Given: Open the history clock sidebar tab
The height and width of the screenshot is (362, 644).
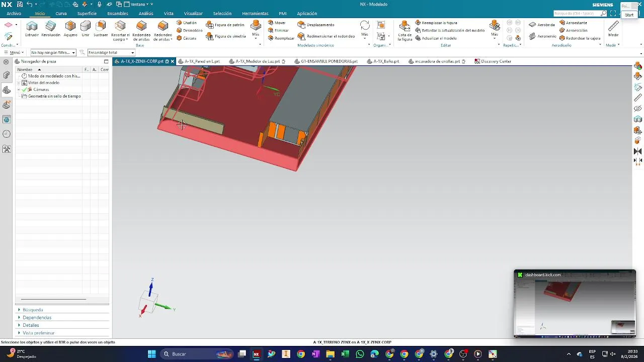Looking at the screenshot, I should pos(7,134).
